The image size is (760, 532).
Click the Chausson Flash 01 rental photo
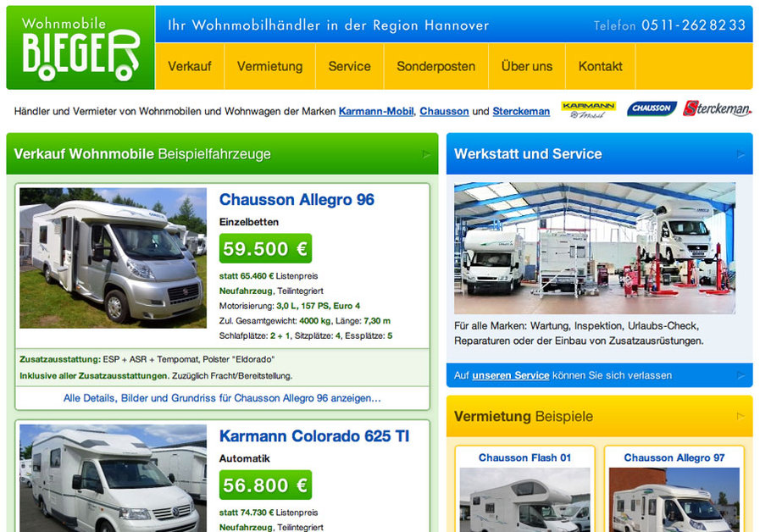click(x=524, y=500)
